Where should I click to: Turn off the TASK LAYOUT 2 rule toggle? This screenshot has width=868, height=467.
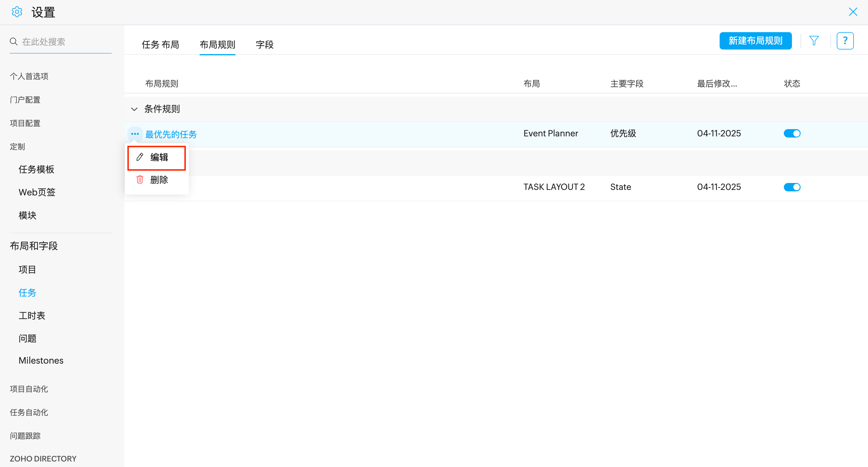pos(792,187)
